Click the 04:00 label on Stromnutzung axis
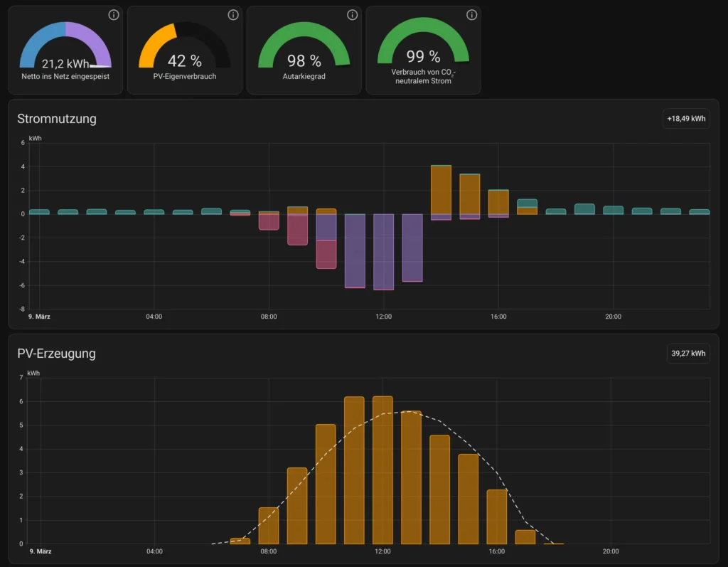 154,317
